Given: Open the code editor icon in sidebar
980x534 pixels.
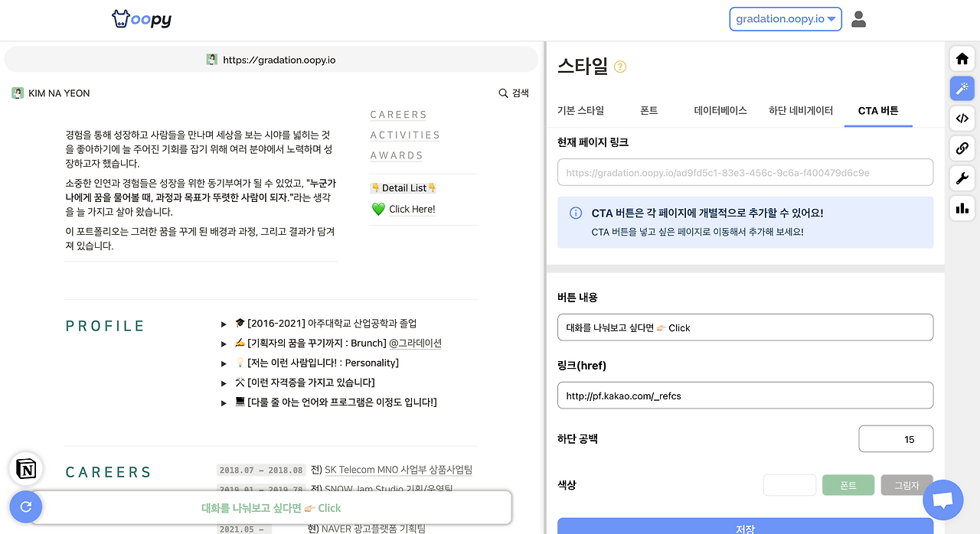Looking at the screenshot, I should (962, 118).
